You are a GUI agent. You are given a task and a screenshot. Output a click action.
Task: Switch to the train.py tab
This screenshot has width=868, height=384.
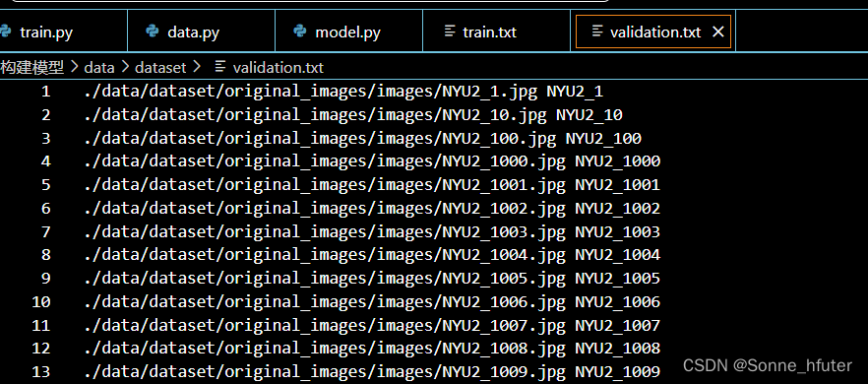[63, 32]
